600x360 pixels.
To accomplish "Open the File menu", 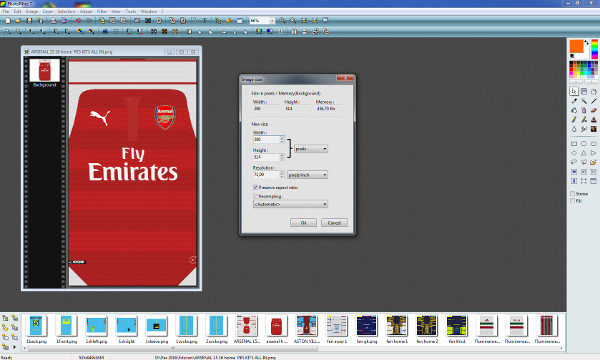I will coord(6,11).
